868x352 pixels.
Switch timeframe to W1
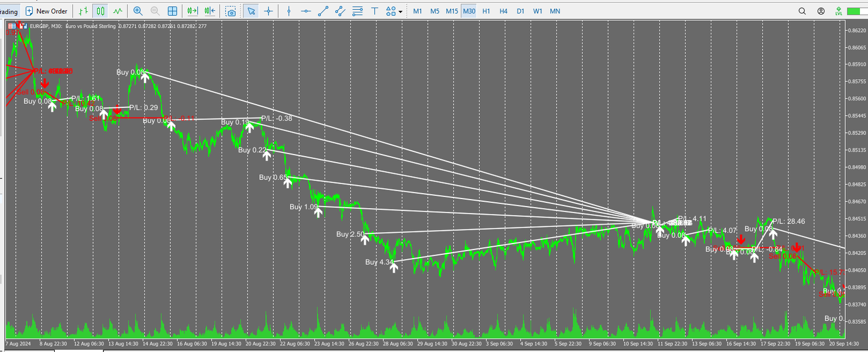(538, 11)
